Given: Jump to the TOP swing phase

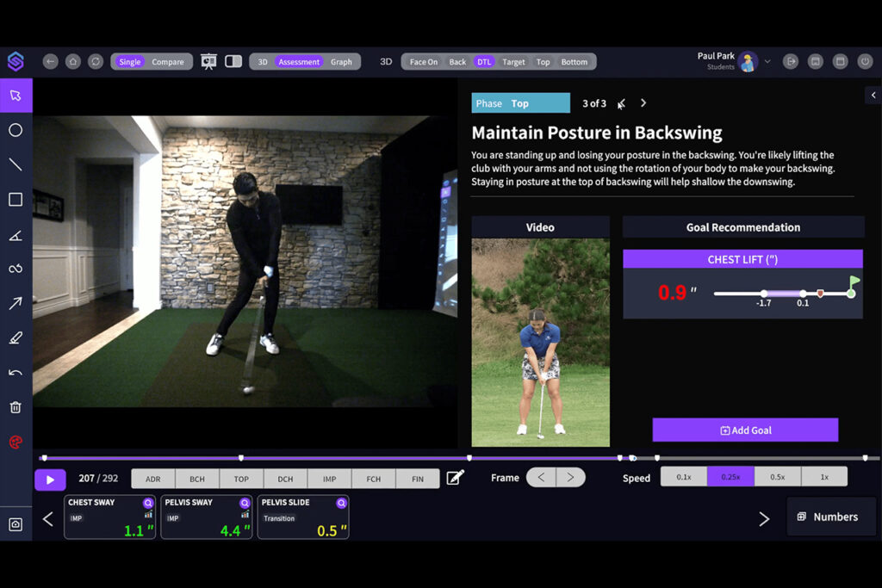Looking at the screenshot, I should pyautogui.click(x=241, y=479).
